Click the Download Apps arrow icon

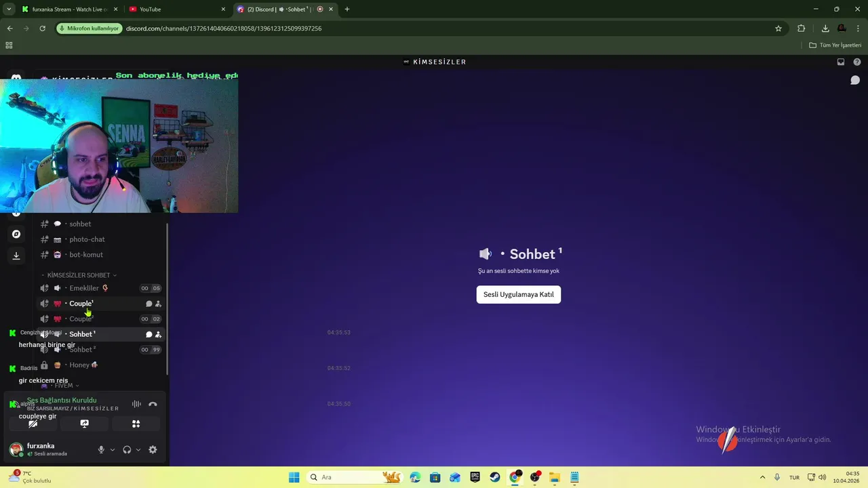(16, 256)
